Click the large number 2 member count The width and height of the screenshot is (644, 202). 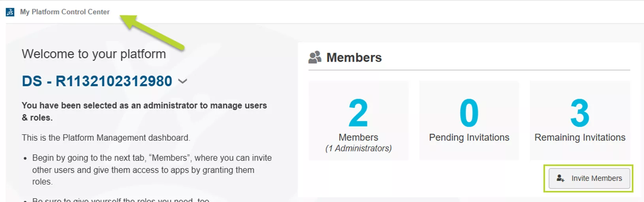[x=358, y=113]
